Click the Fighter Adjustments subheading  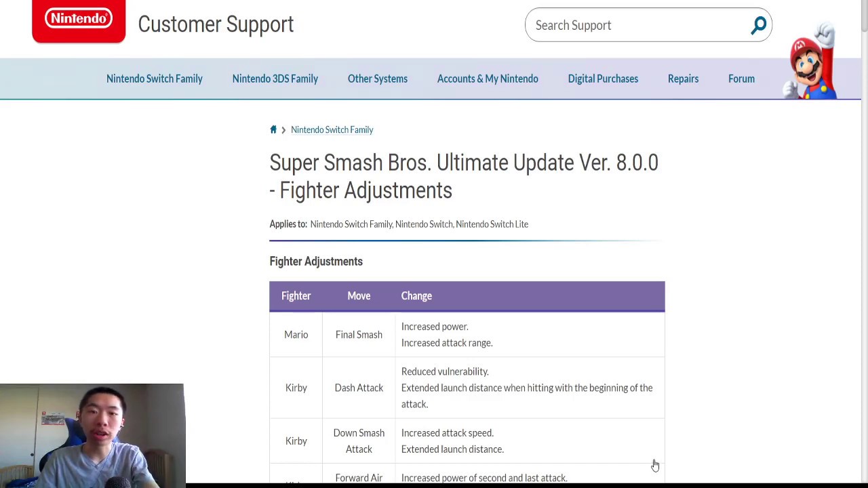[316, 262]
